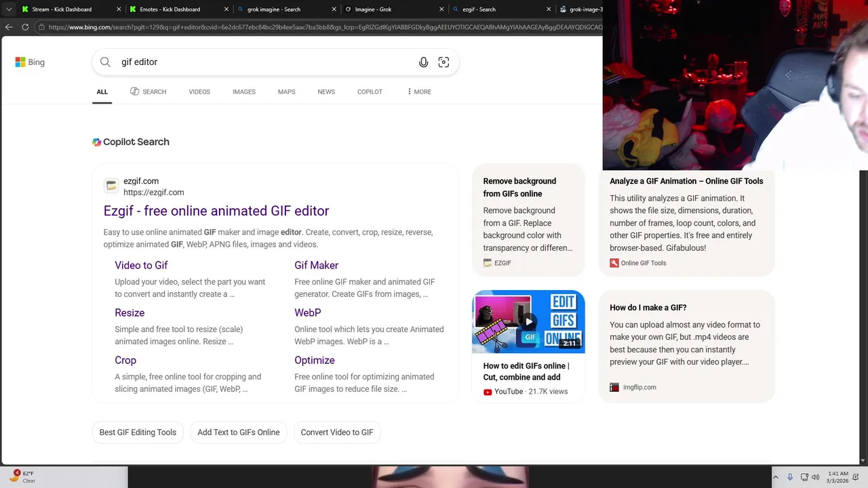The image size is (868, 488).
Task: Switch to the VIDEOS tab
Action: 199,91
